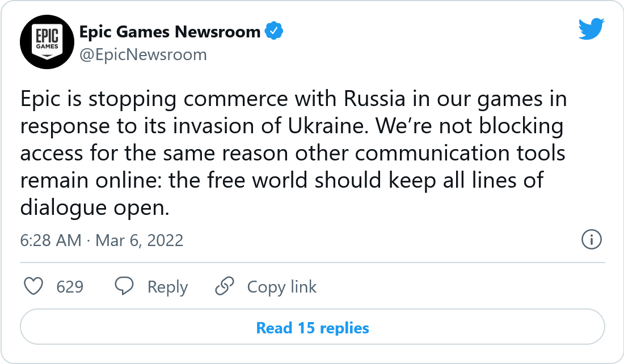The image size is (624, 364).
Task: Click the @EpicNewsroom handle
Action: (x=143, y=54)
